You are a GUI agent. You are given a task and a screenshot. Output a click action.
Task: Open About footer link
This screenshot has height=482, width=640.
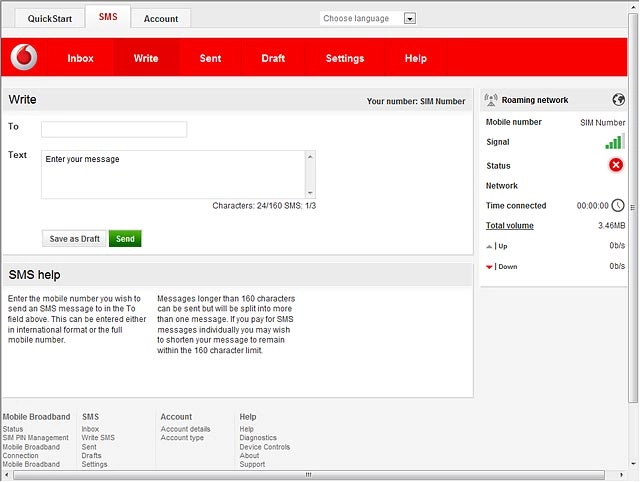249,455
